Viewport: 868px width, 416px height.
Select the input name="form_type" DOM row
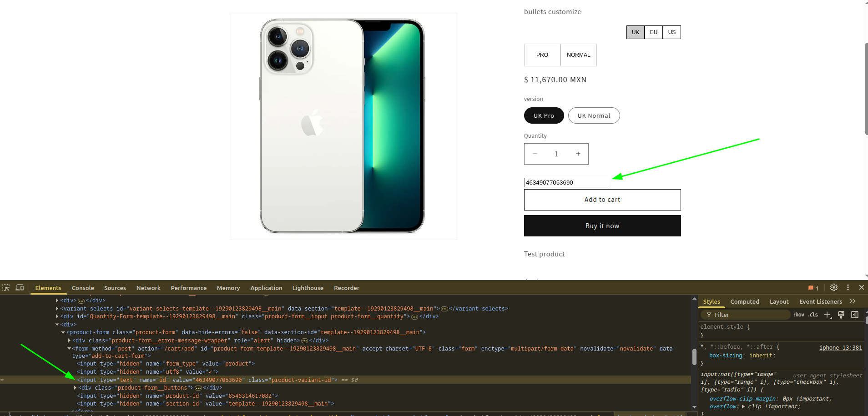[166, 364]
